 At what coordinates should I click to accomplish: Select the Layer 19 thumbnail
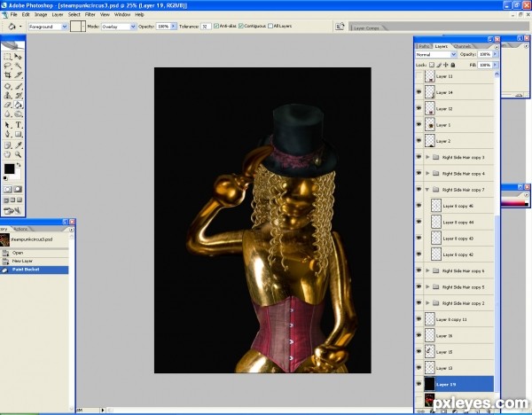click(429, 384)
